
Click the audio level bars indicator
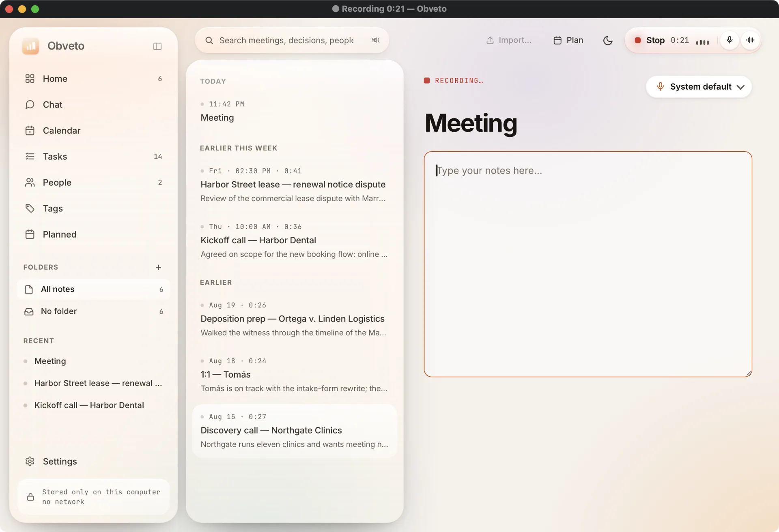pos(702,42)
